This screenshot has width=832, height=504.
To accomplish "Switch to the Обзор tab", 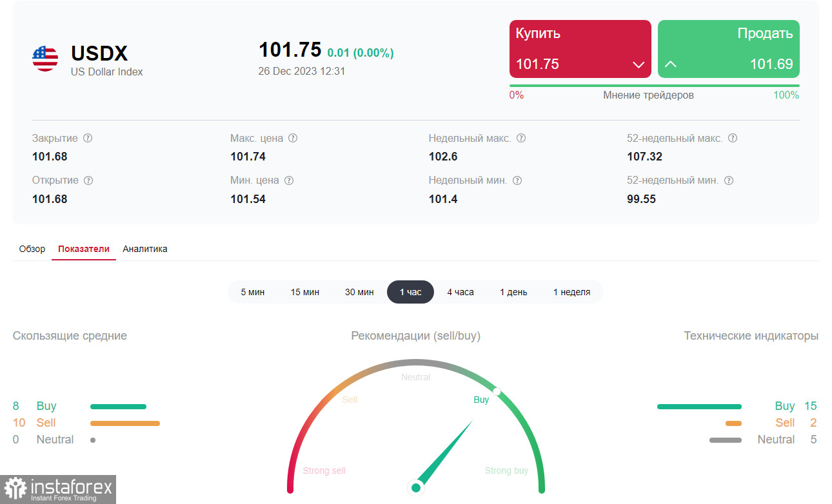I will tap(32, 249).
